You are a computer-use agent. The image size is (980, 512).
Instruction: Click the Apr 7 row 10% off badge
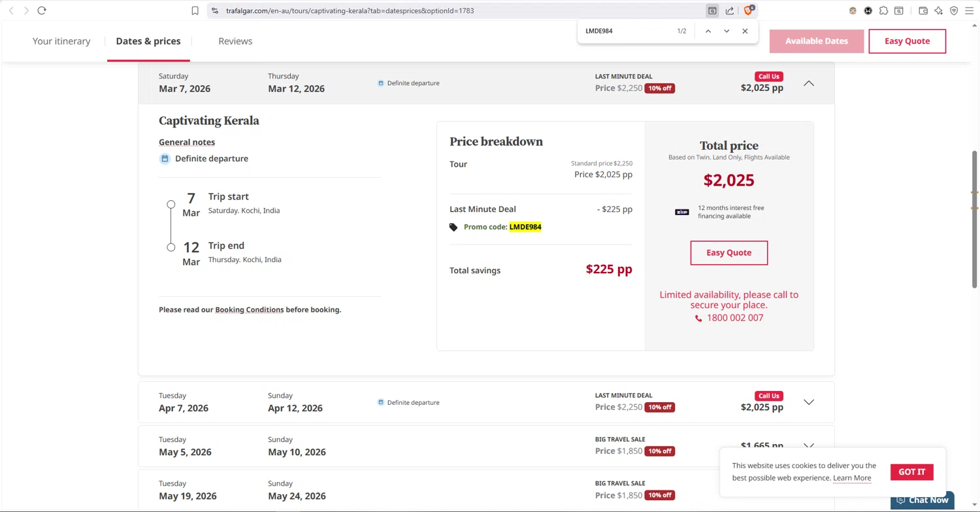pyautogui.click(x=659, y=407)
